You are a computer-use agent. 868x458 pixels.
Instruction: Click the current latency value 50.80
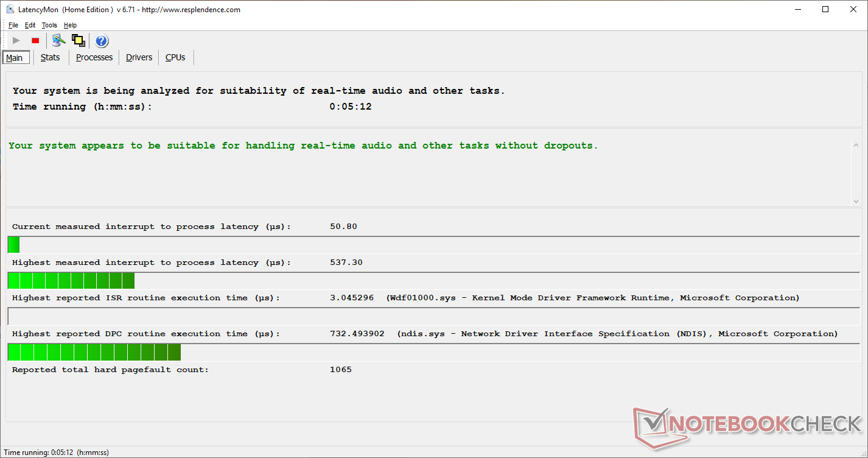click(x=343, y=227)
